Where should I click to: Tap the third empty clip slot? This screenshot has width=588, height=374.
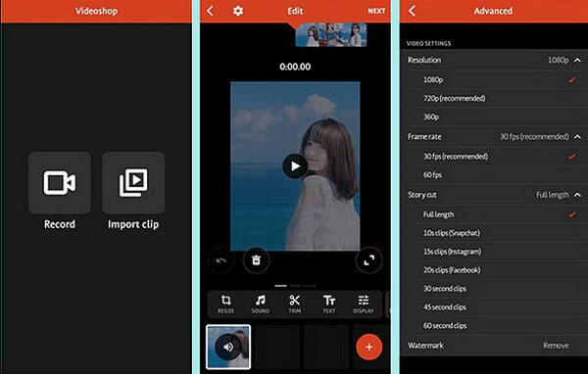point(326,347)
